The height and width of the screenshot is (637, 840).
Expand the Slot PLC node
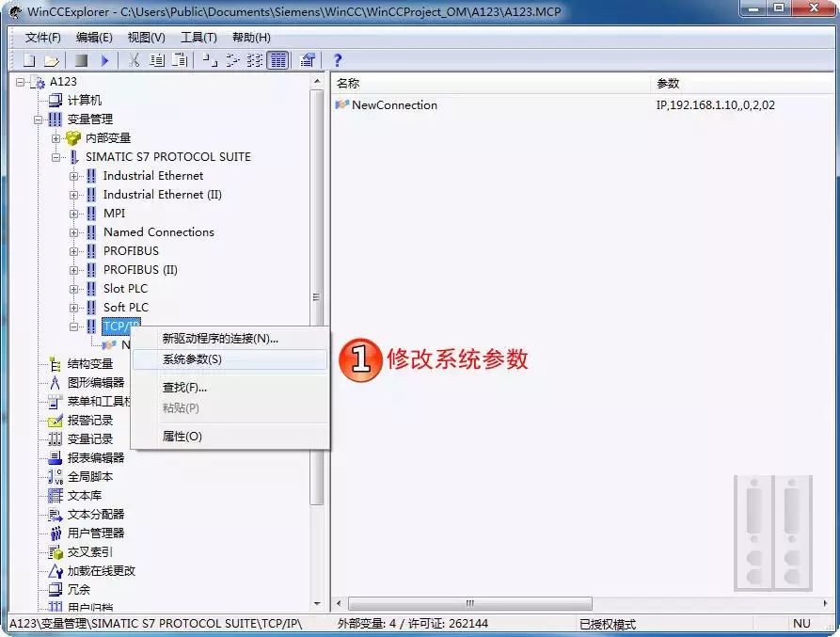74,289
